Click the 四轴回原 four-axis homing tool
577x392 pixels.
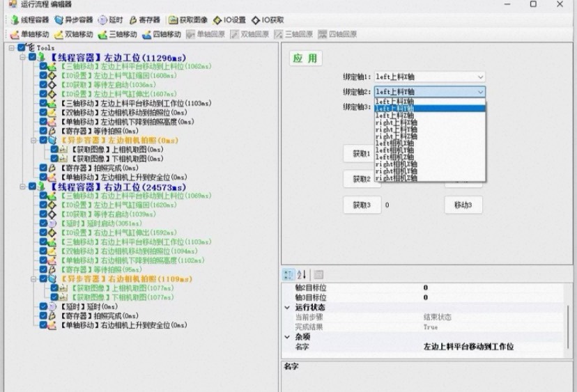tap(337, 34)
